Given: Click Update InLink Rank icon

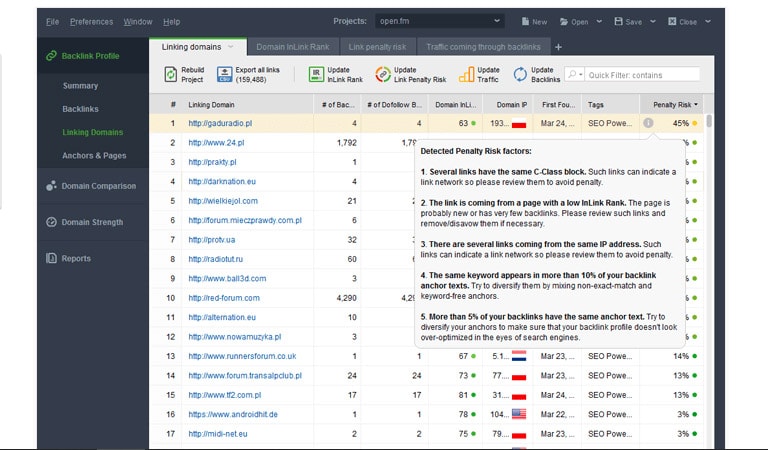Looking at the screenshot, I should point(316,74).
